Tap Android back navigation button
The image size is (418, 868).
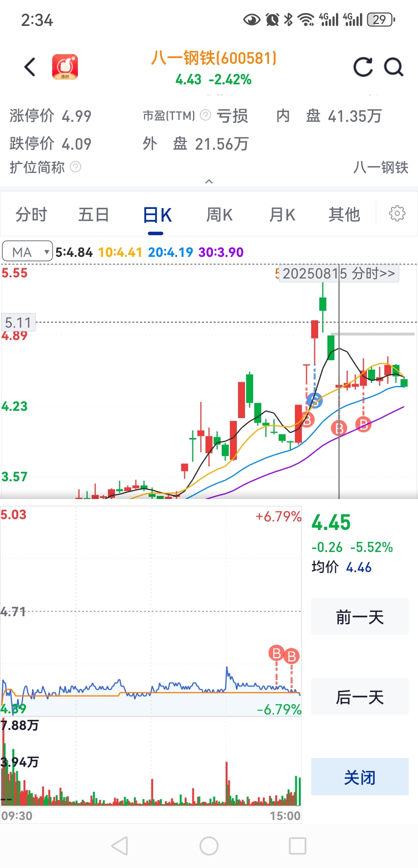[x=120, y=846]
